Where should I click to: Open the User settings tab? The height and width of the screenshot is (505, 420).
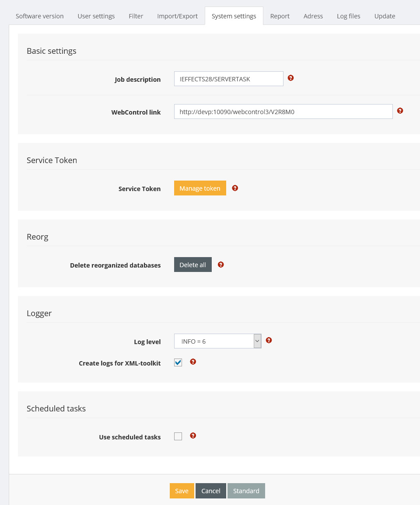click(x=96, y=16)
